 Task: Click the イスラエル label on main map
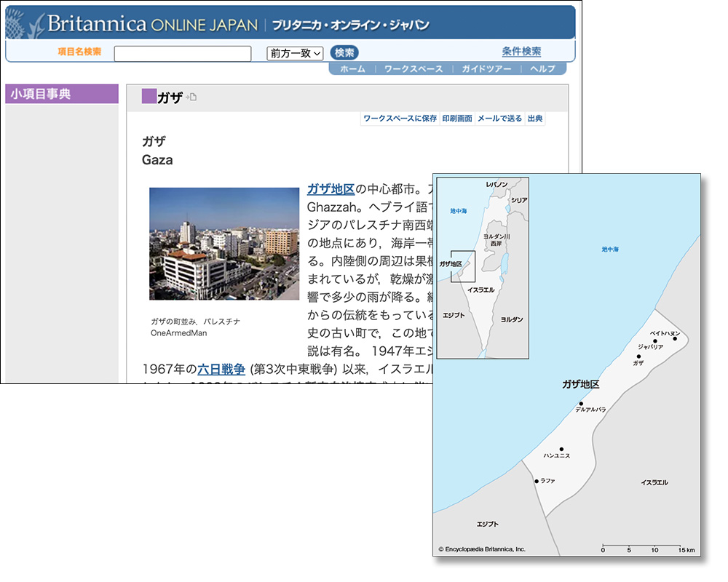(654, 482)
